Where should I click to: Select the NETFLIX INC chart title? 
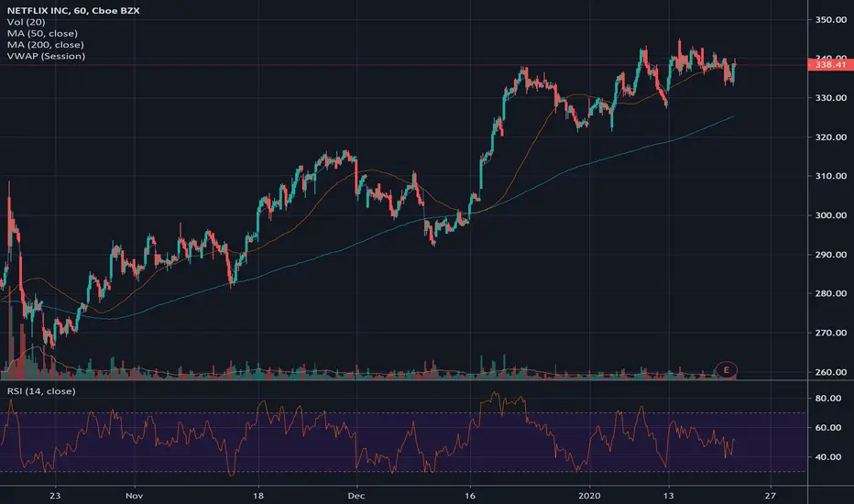pyautogui.click(x=73, y=10)
